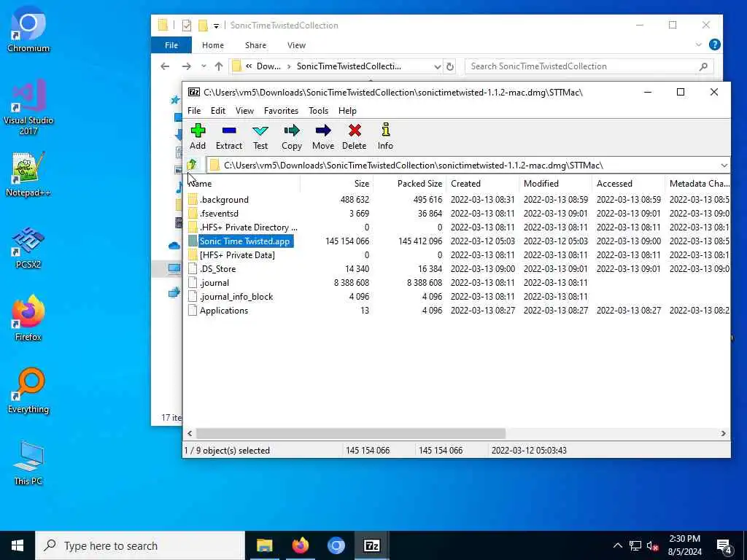Open the 7-Zip Edit menu
The height and width of the screenshot is (560, 747).
(x=217, y=111)
